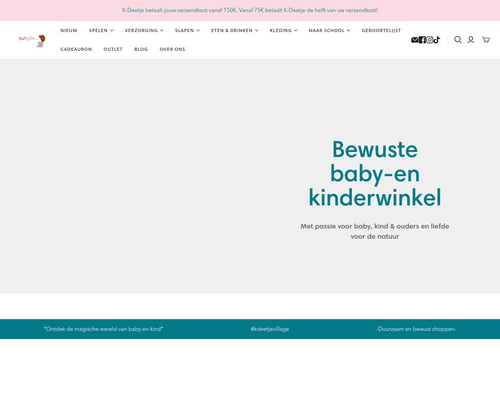Image resolution: width=500 pixels, height=400 pixels.
Task: Go to the Cadeaubon page
Action: (x=76, y=49)
